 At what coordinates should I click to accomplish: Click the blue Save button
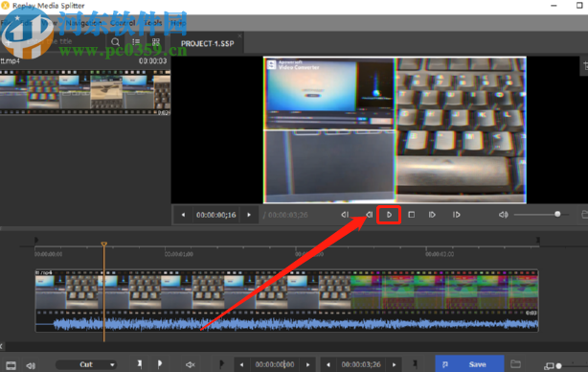pos(469,364)
